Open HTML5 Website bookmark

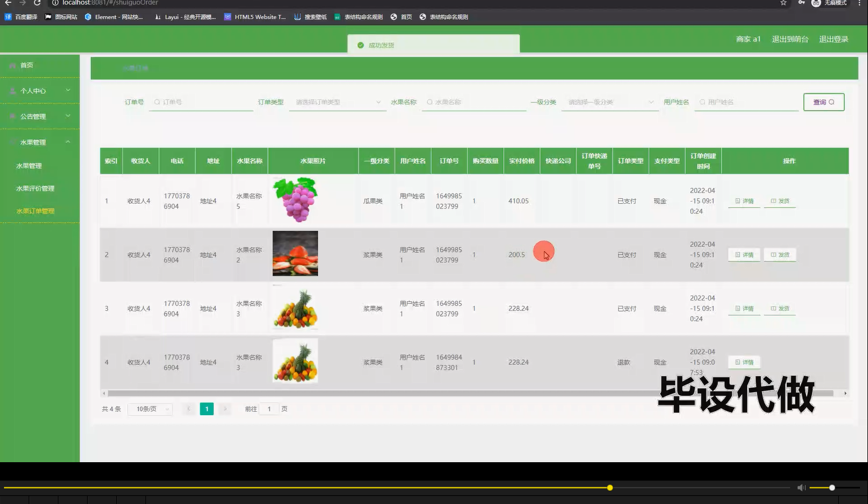point(255,17)
